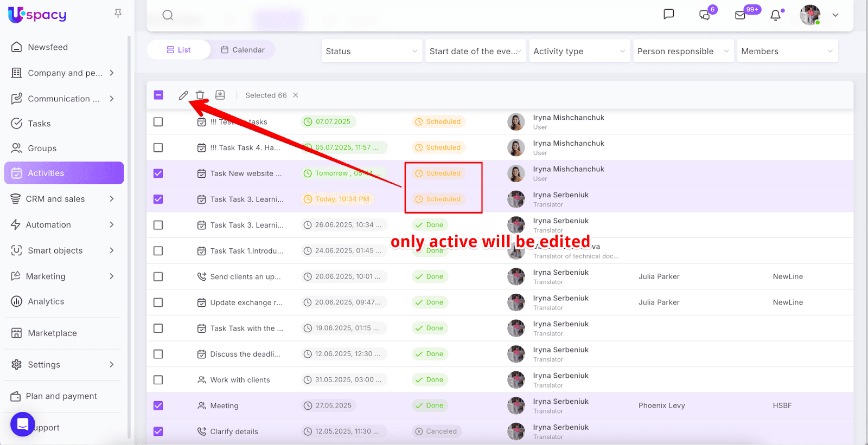The width and height of the screenshot is (868, 445).
Task: Clear the selection with the X next to Selected 66
Action: pyautogui.click(x=296, y=95)
